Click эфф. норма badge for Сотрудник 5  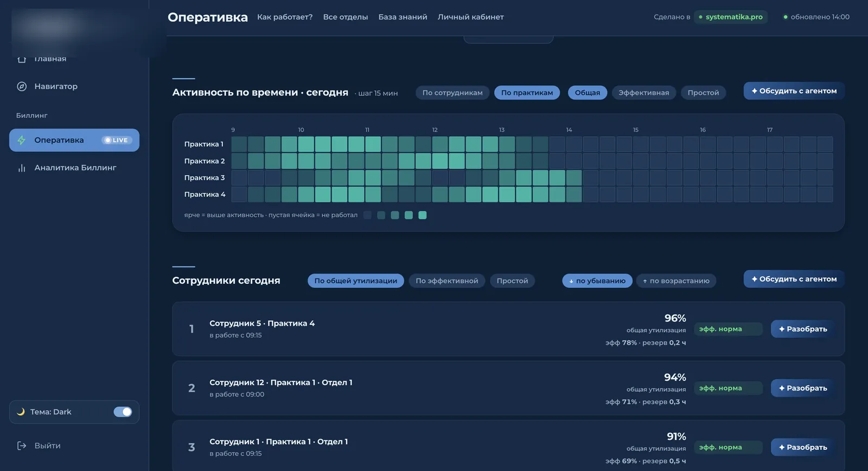[728, 329]
